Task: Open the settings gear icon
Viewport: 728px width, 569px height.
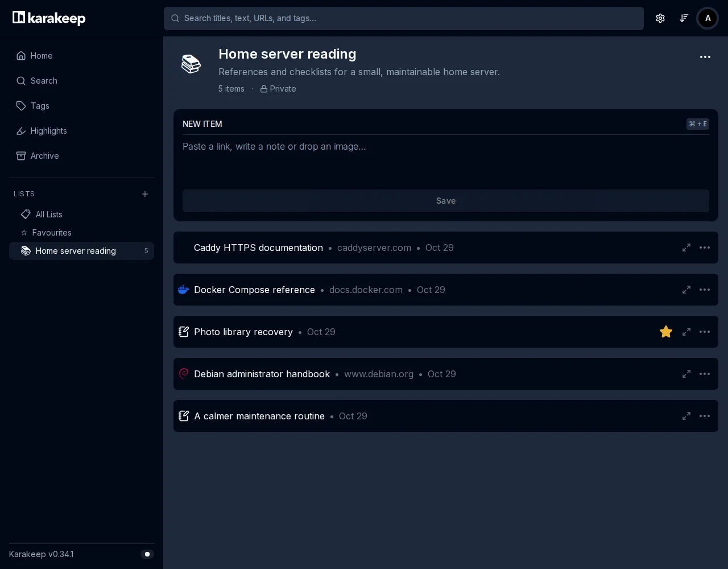Action: click(660, 18)
